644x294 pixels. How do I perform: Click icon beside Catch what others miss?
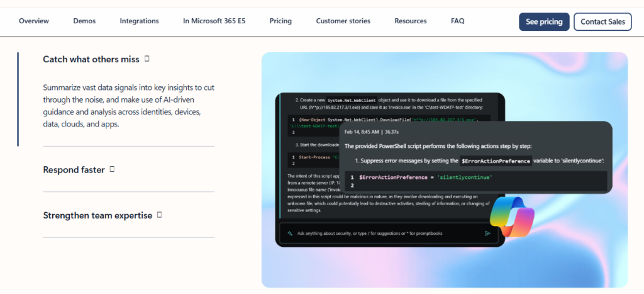[147, 59]
